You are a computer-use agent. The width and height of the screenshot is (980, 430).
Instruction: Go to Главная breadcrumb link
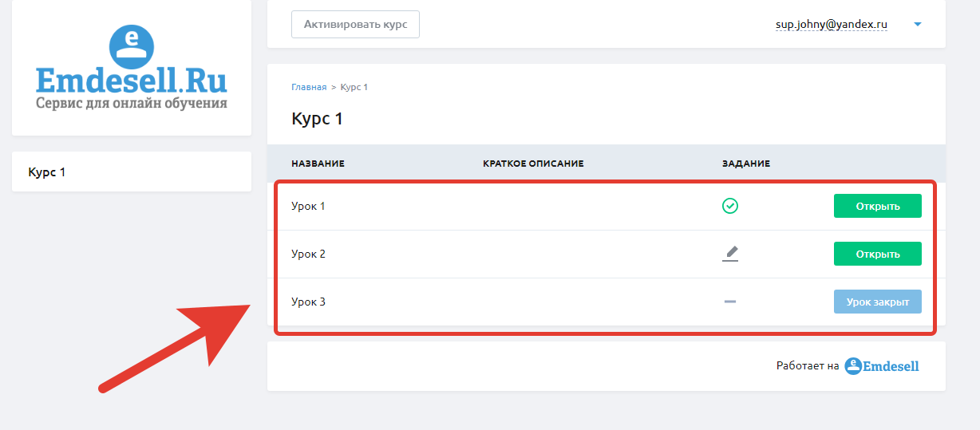(x=309, y=87)
